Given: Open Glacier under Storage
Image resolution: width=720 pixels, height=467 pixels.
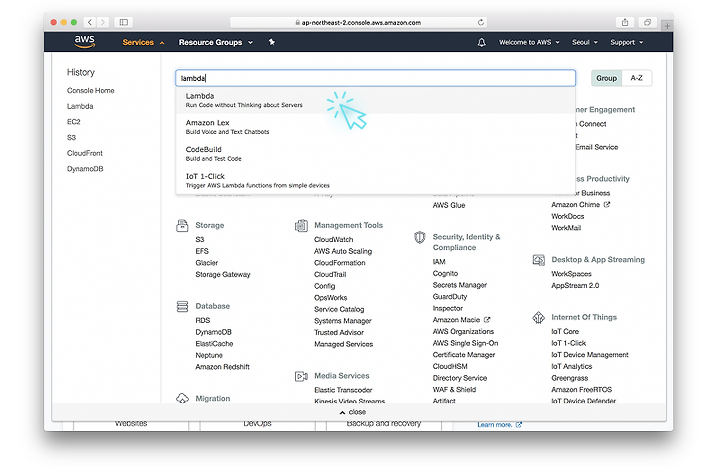Looking at the screenshot, I should (207, 263).
